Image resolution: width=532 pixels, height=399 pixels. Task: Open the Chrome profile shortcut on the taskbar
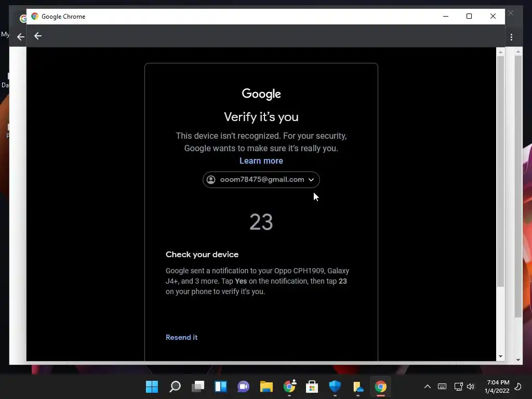(289, 386)
